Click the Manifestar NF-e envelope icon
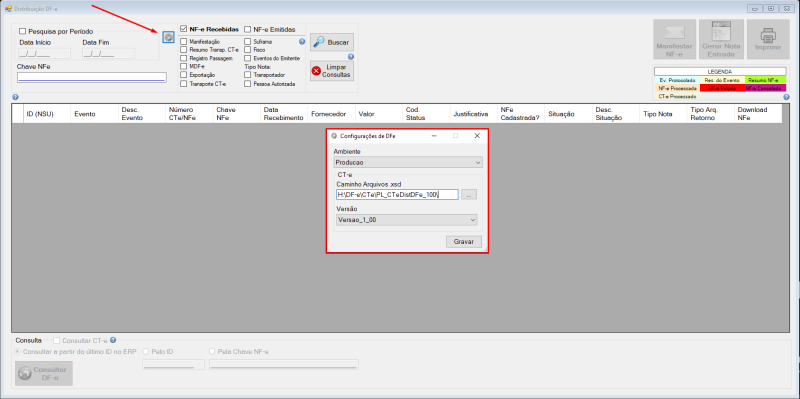800x399 pixels. pos(674,32)
